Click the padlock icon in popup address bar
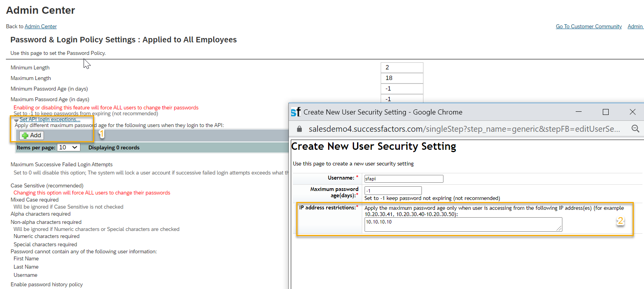 point(299,129)
